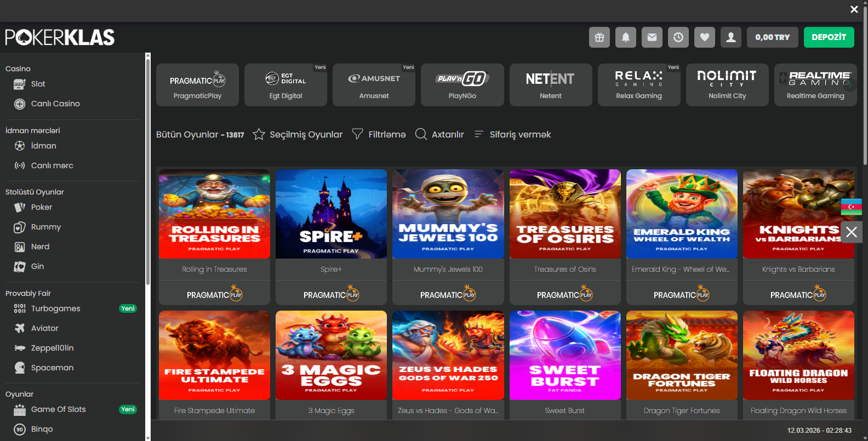Click the Zeppelin icon
Viewport: 868px width, 441px height.
pyautogui.click(x=20, y=348)
